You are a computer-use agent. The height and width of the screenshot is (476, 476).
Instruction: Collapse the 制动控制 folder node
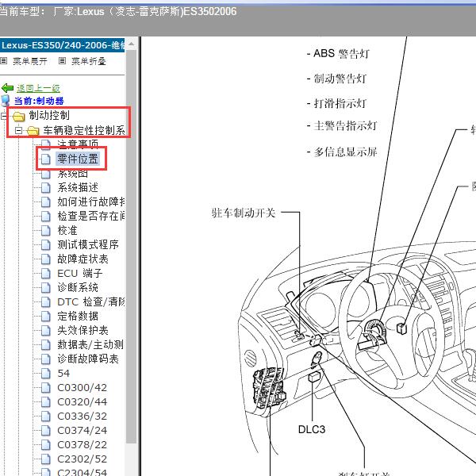3,116
